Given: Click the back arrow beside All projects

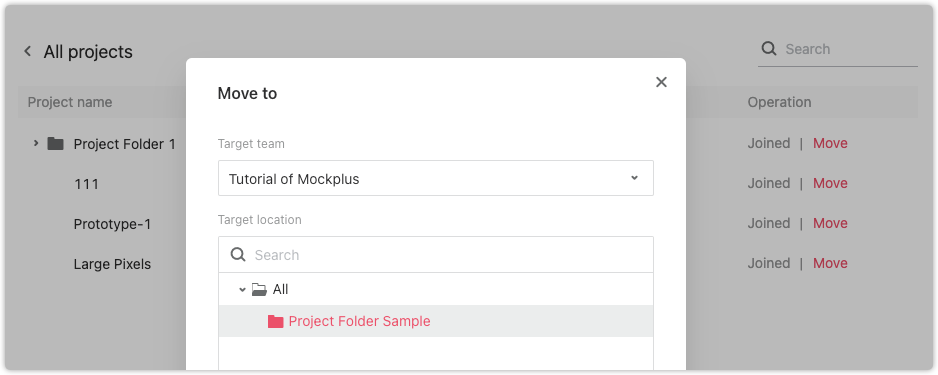Looking at the screenshot, I should click(x=28, y=51).
